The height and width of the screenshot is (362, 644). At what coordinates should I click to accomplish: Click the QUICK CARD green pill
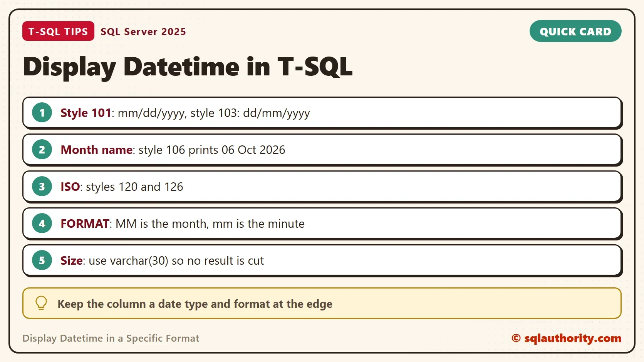point(575,31)
